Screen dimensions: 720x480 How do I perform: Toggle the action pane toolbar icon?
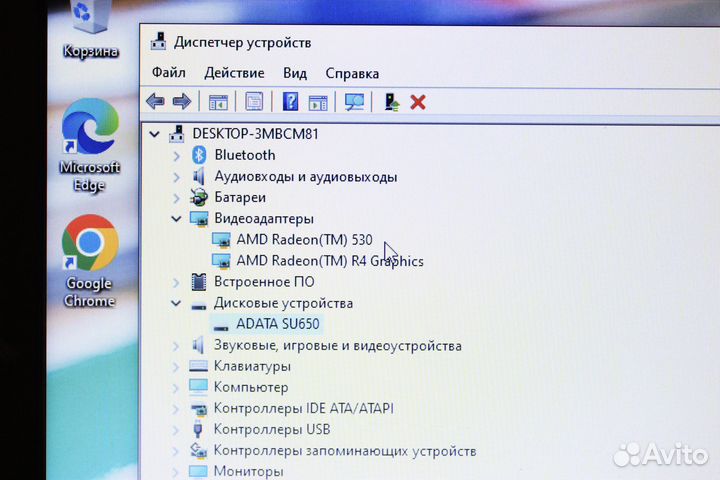pos(318,102)
